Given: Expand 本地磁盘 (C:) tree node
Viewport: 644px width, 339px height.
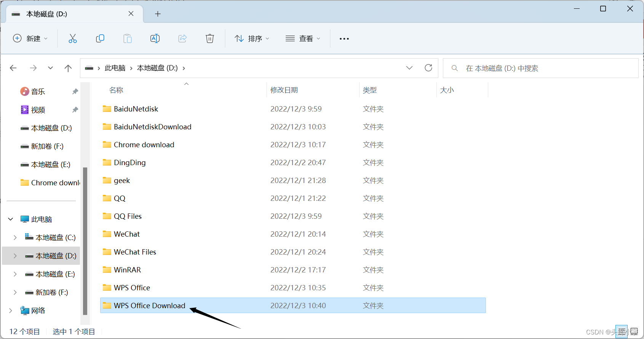Looking at the screenshot, I should pyautogui.click(x=15, y=237).
